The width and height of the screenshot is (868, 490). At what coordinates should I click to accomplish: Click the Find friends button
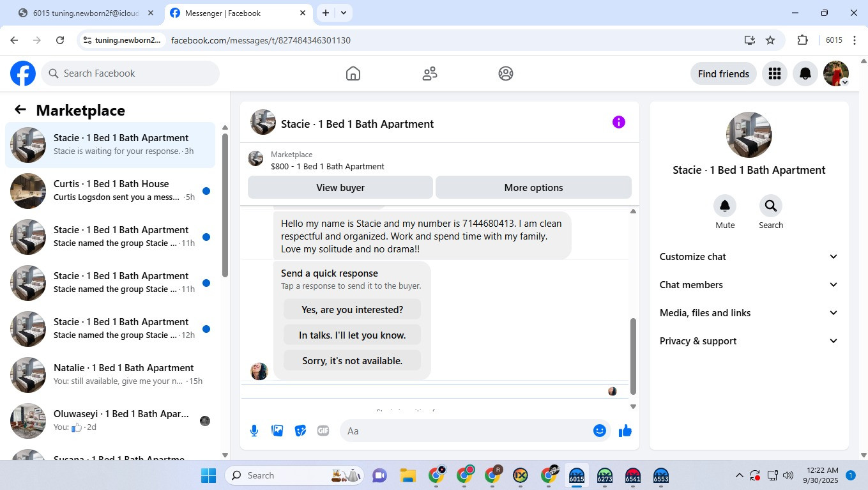coord(724,73)
